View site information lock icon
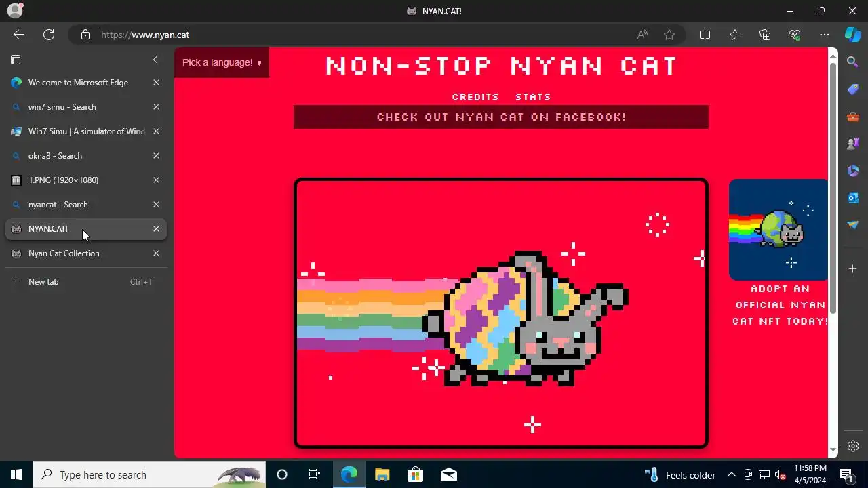Screen dimensions: 868x488 point(85,35)
